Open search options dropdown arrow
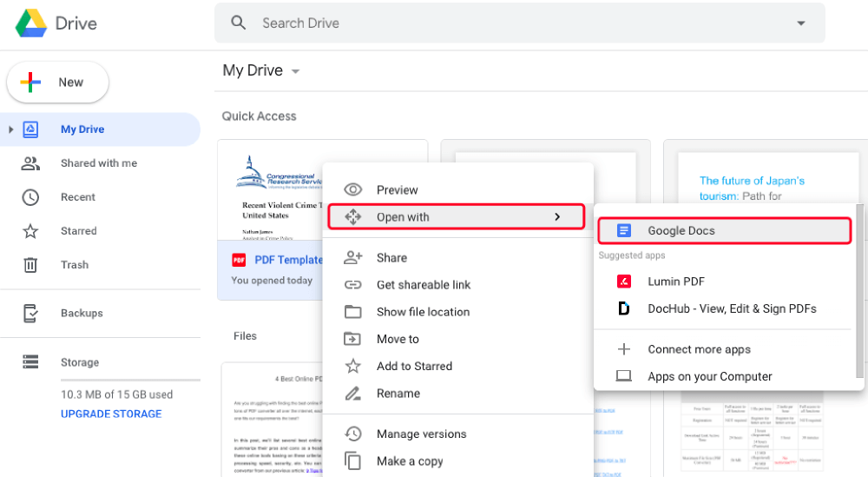This screenshot has height=477, width=868. pyautogui.click(x=800, y=23)
